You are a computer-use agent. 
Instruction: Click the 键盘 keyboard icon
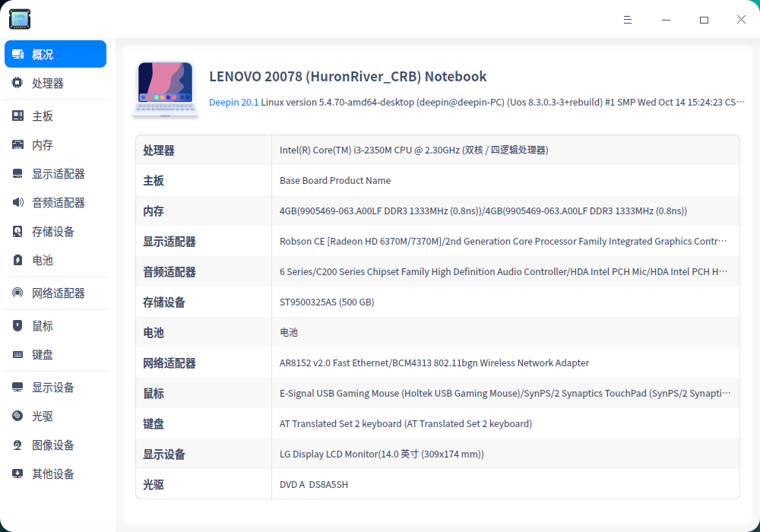[x=17, y=355]
